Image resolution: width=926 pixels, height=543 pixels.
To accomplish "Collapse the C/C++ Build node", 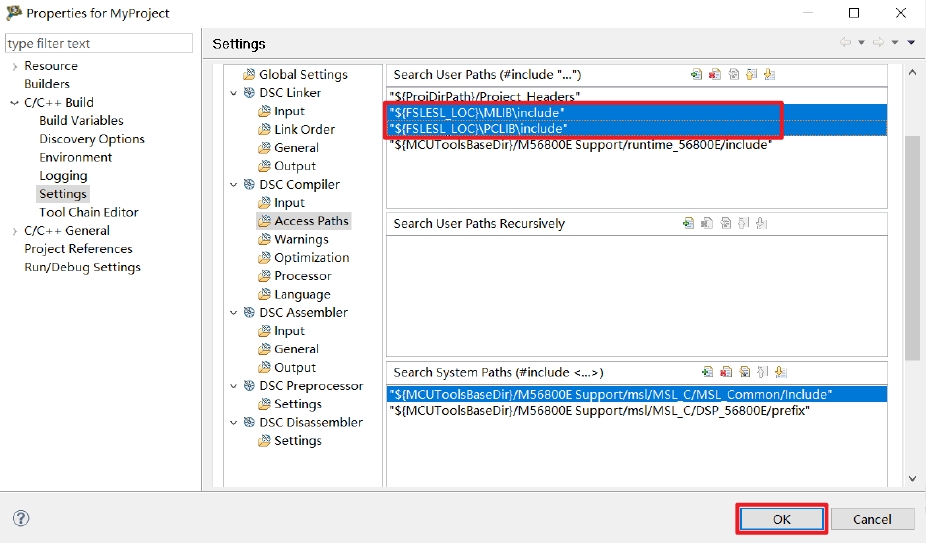I will tap(14, 102).
